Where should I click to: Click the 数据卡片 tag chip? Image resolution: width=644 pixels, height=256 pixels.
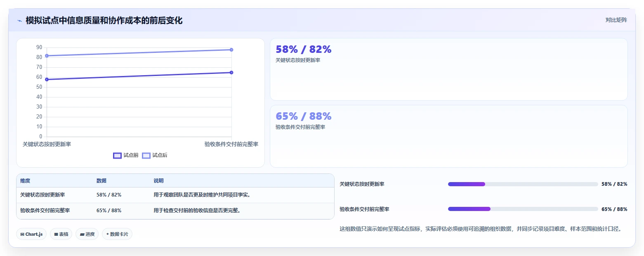click(117, 234)
